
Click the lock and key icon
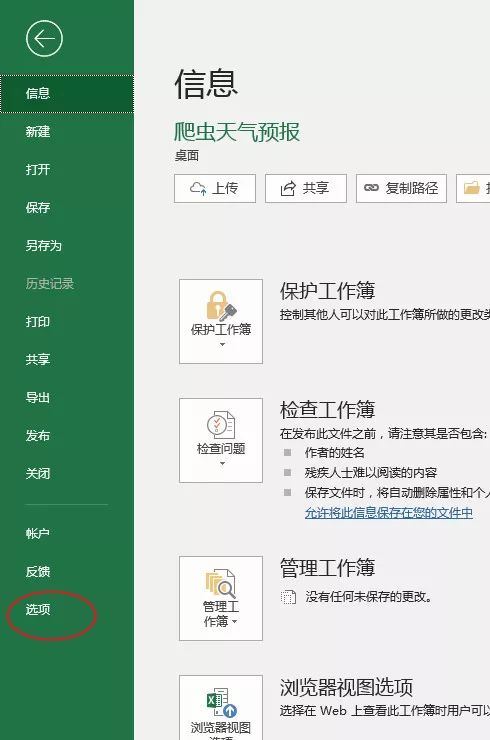pos(221,306)
